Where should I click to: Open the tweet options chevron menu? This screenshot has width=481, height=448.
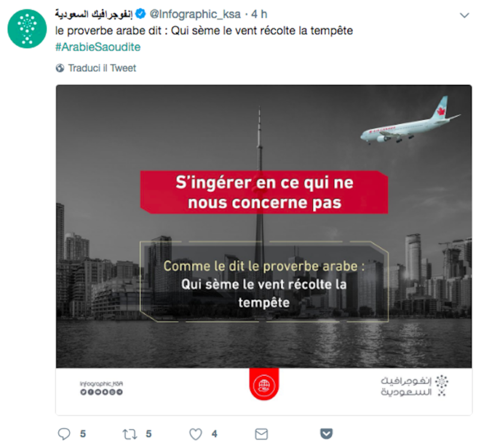tap(464, 15)
